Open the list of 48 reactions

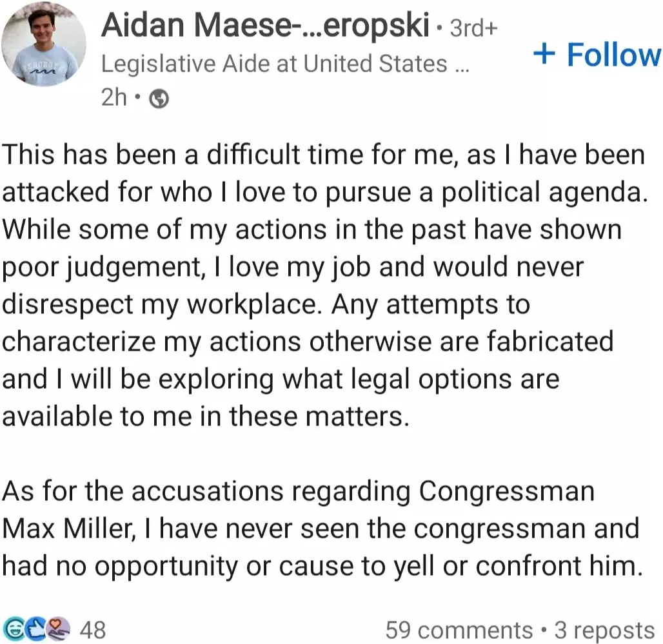92,629
